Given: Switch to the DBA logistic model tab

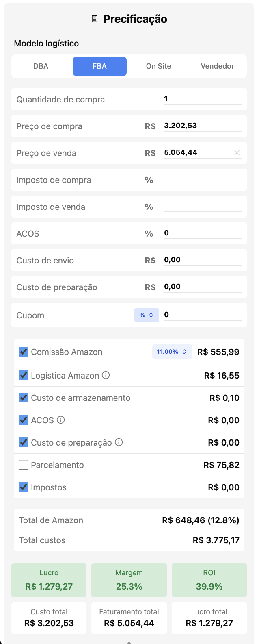Looking at the screenshot, I should (x=41, y=66).
